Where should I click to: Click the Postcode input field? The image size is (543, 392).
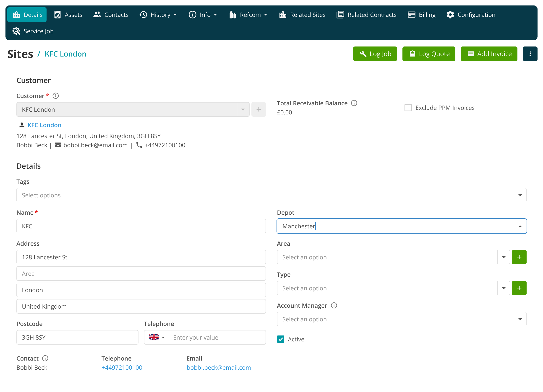tap(77, 338)
